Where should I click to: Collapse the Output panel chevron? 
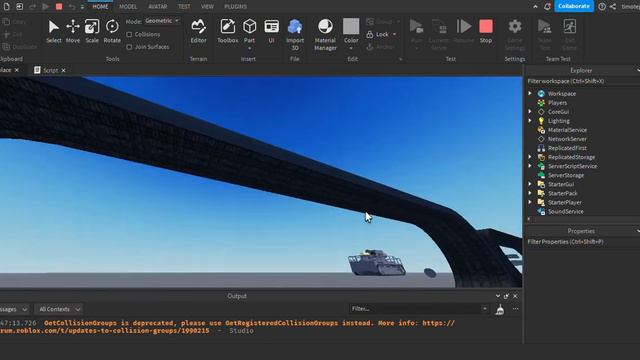(498, 296)
